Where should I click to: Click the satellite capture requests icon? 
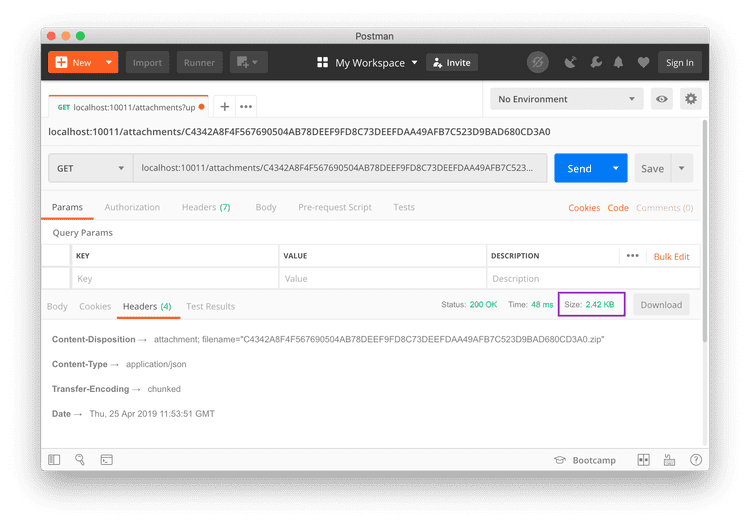point(570,62)
